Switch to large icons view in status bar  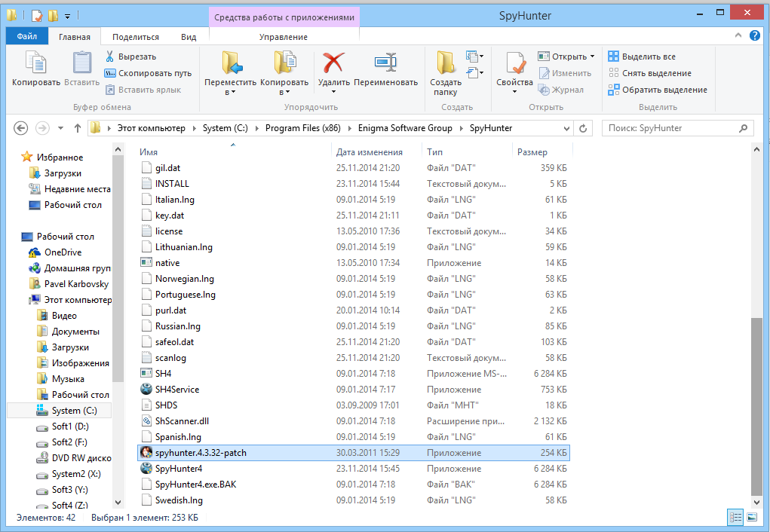click(752, 517)
